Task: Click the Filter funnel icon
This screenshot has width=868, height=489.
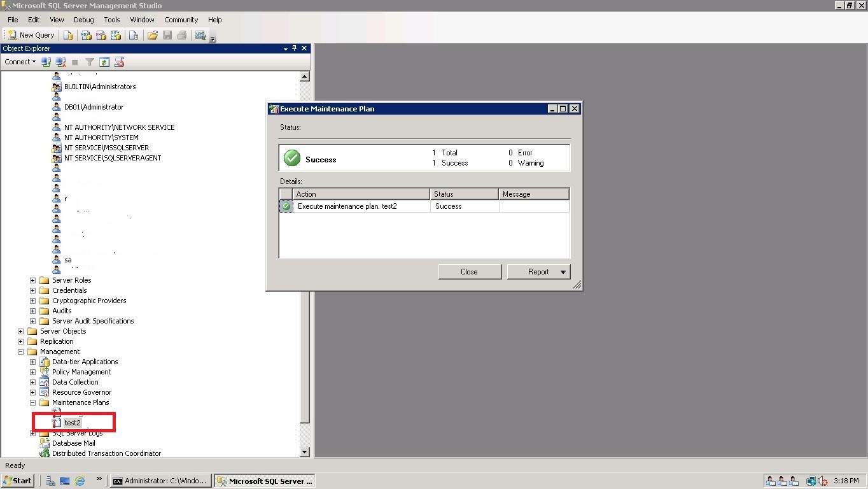Action: click(90, 62)
